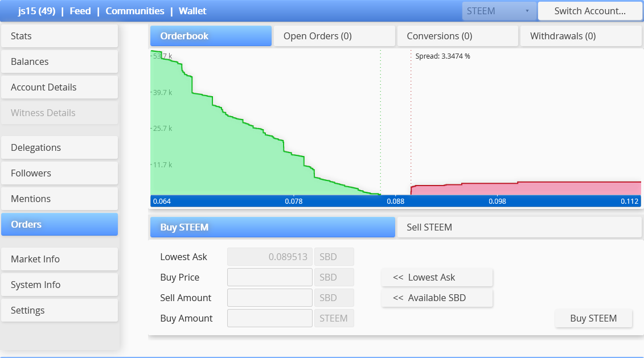The width and height of the screenshot is (644, 358).
Task: Focus the Buy Price input field
Action: (x=270, y=278)
